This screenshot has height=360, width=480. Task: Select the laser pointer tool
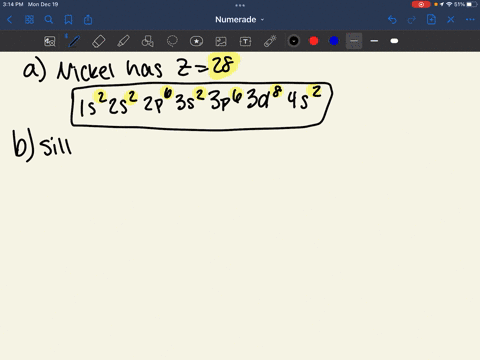click(270, 41)
